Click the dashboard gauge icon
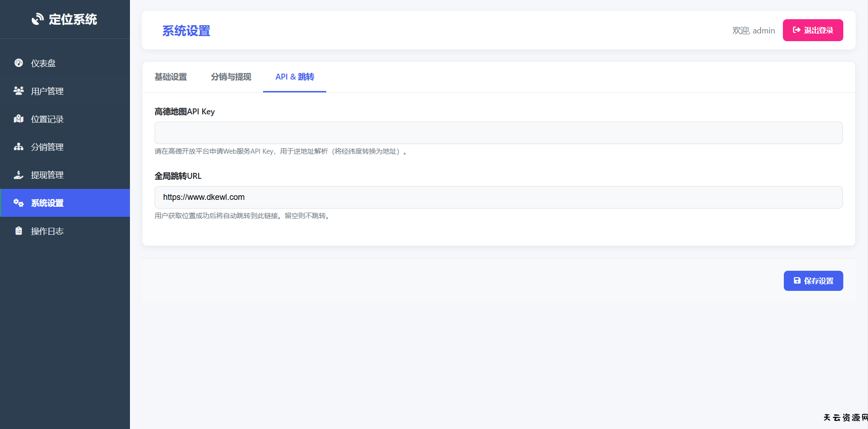The image size is (868, 429). tap(19, 63)
